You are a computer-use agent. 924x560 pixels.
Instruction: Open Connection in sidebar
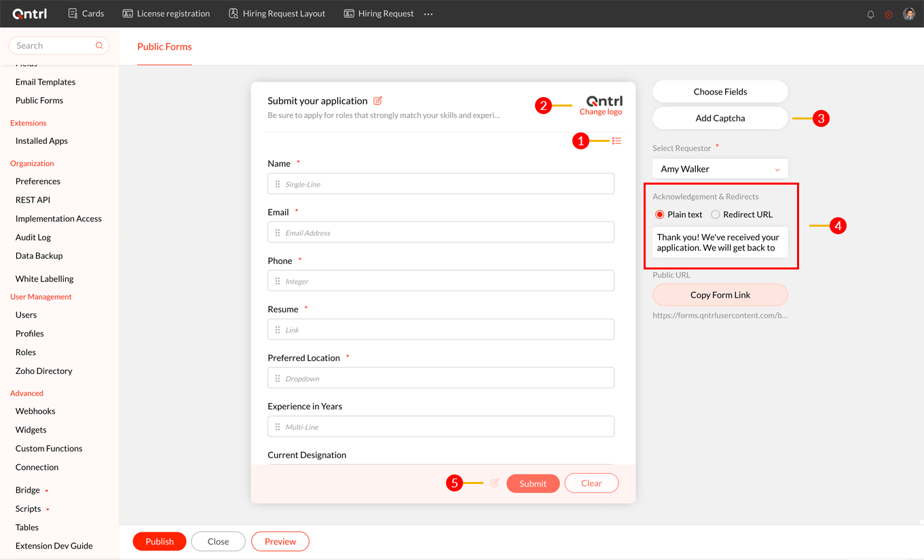37,467
